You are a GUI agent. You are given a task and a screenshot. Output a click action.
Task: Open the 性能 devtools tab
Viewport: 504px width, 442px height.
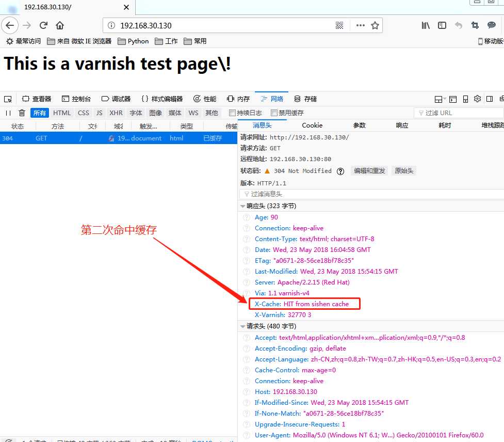(205, 99)
